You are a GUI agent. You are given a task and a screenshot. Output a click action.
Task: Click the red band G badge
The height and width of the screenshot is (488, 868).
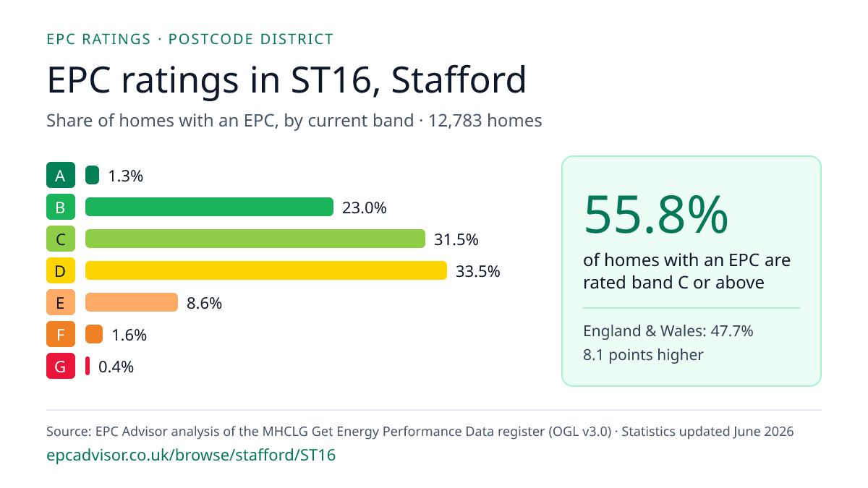click(x=61, y=367)
